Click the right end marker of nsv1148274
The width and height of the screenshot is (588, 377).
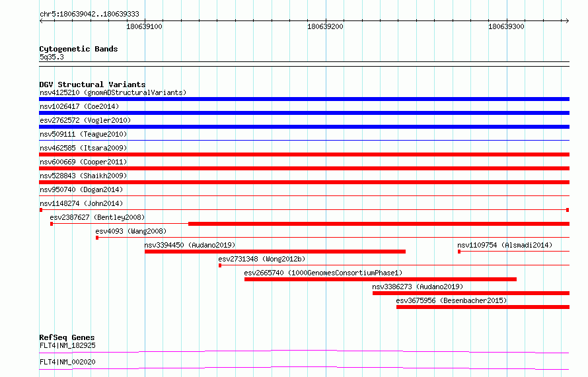pos(568,210)
